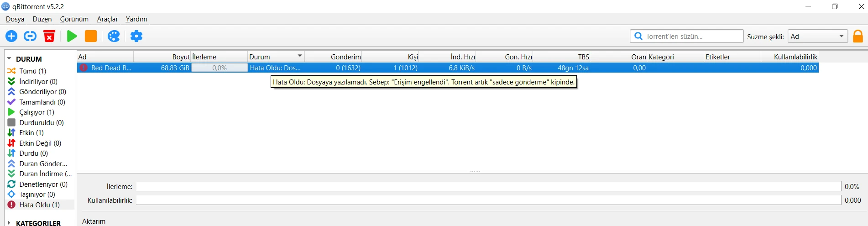Viewport: 868px width, 226px height.
Task: Click the 1 (1012) peers cell
Action: click(x=405, y=68)
